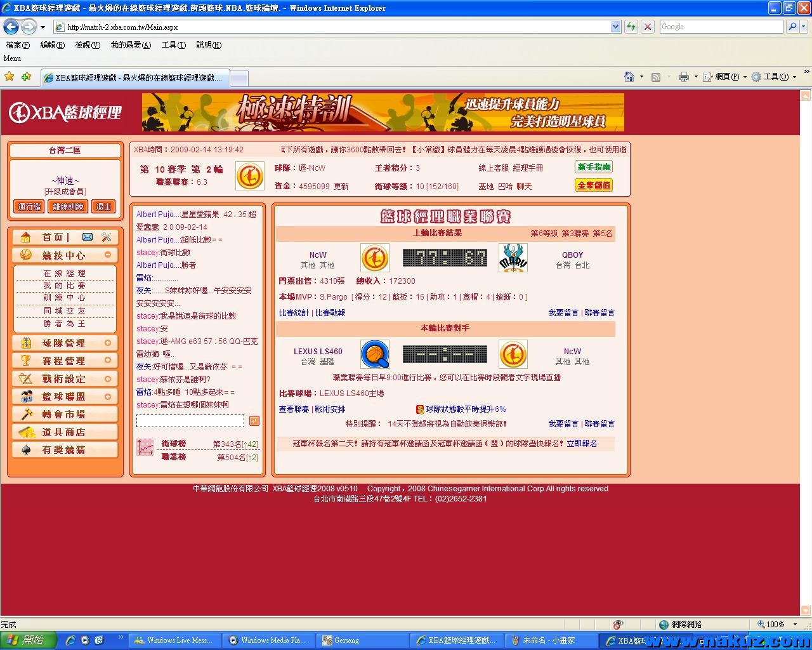Viewport: 812px width, 650px height.
Task: Open the zoom 100% dropdown
Action: tap(794, 625)
